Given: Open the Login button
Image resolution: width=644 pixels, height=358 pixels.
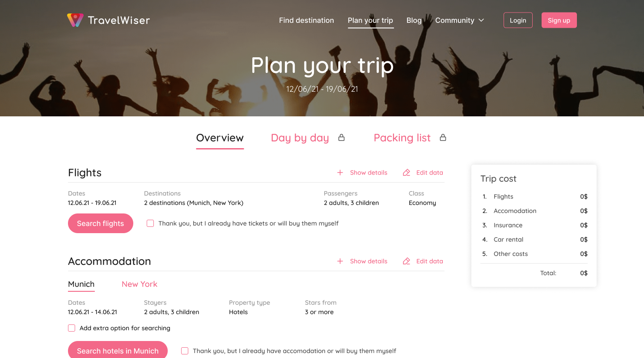Looking at the screenshot, I should (x=518, y=20).
